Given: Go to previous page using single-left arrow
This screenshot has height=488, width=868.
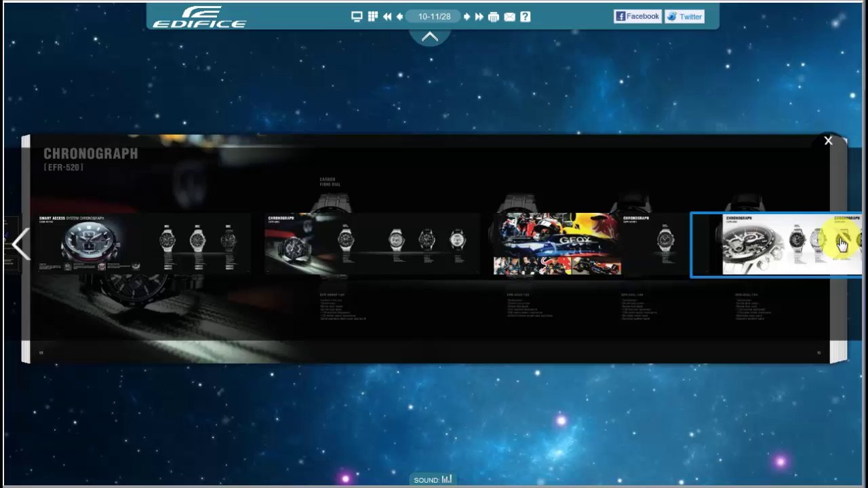Looking at the screenshot, I should (399, 17).
